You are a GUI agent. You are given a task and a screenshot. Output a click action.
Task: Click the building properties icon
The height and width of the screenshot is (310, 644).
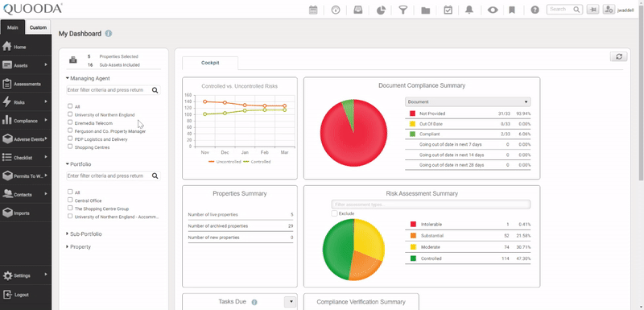point(73,60)
